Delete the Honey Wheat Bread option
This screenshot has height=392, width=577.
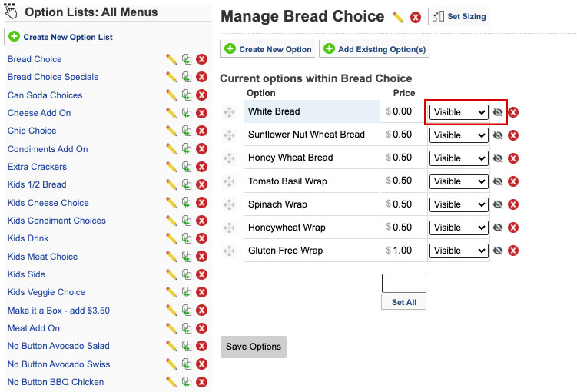coord(513,158)
